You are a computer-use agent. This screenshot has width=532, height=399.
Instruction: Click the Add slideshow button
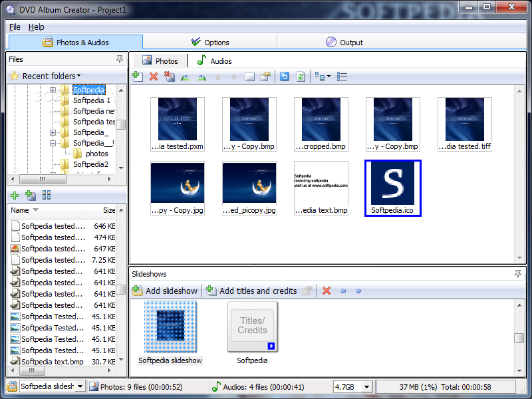pos(165,291)
